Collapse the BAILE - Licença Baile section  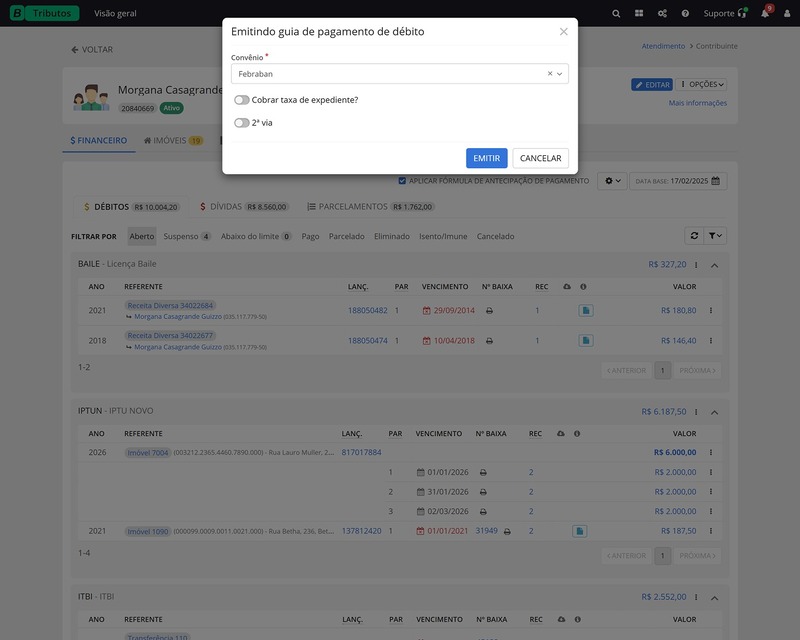tap(714, 265)
